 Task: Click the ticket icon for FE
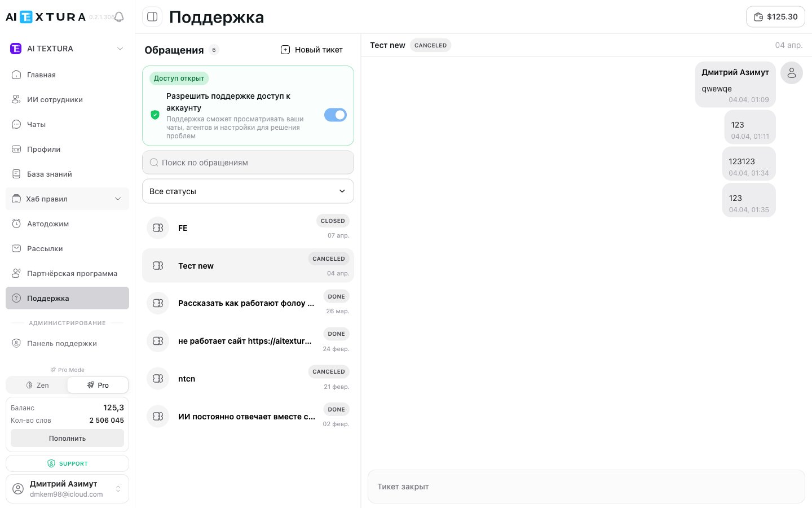point(158,228)
